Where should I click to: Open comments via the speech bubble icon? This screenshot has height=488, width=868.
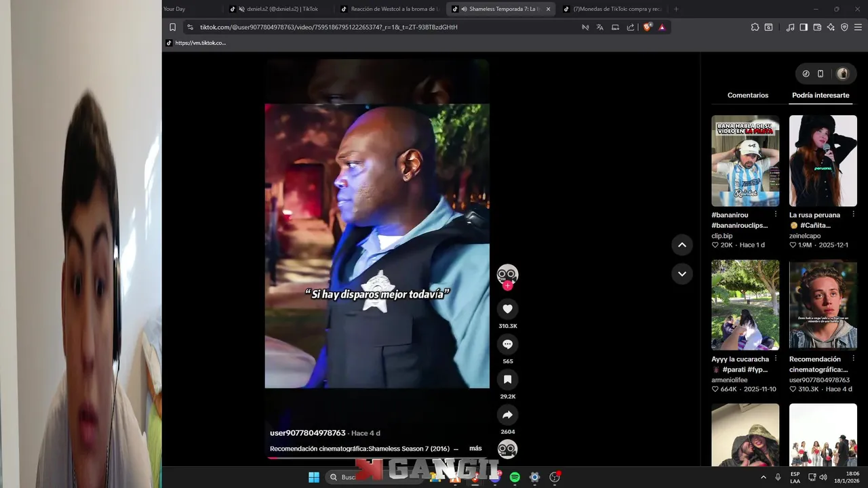(x=507, y=344)
